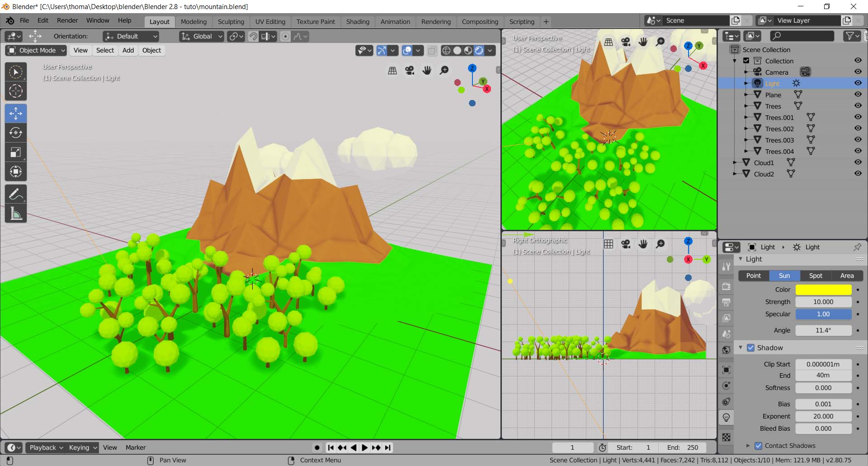Set light type to Spot
868x466 pixels.
point(816,276)
